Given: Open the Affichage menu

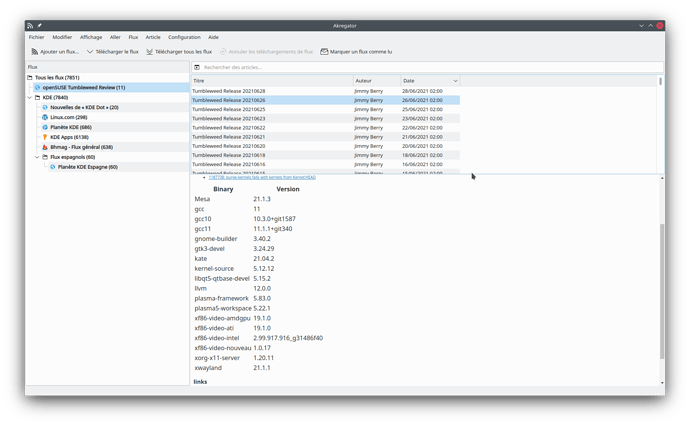Looking at the screenshot, I should [91, 37].
